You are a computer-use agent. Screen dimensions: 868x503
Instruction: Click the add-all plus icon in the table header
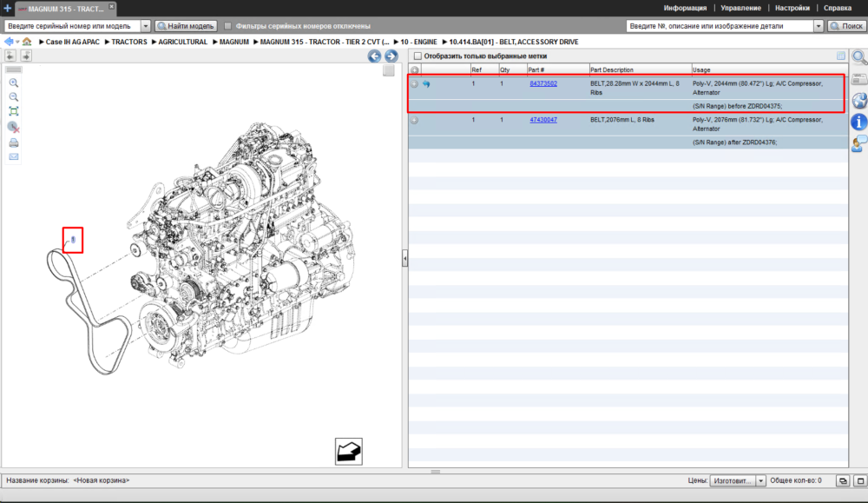tap(415, 70)
